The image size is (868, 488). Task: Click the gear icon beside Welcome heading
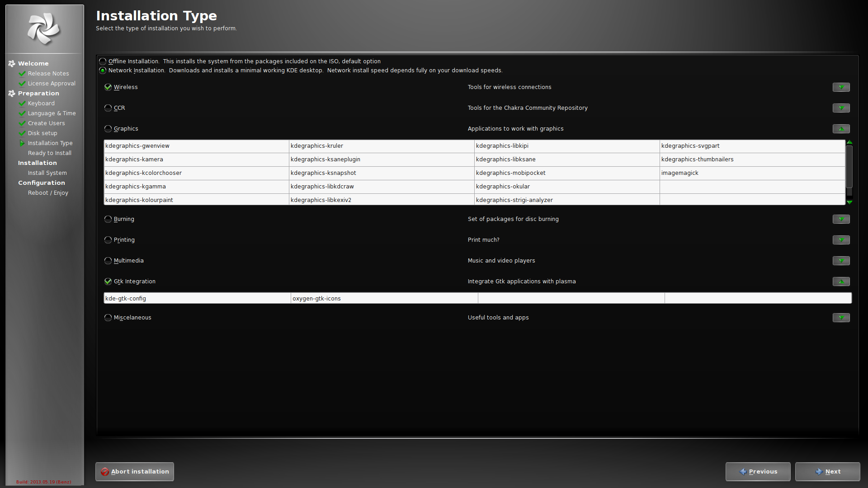coord(12,64)
